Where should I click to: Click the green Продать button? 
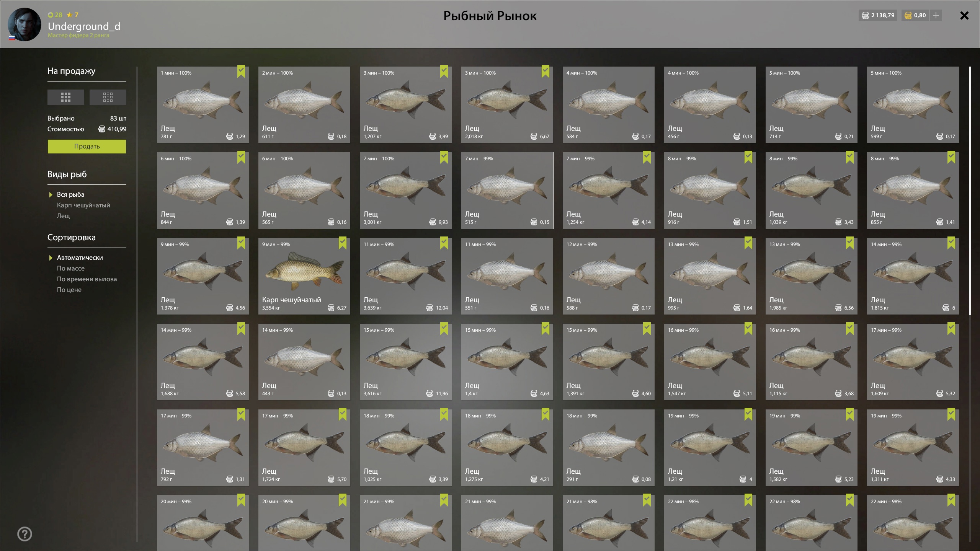click(x=87, y=147)
